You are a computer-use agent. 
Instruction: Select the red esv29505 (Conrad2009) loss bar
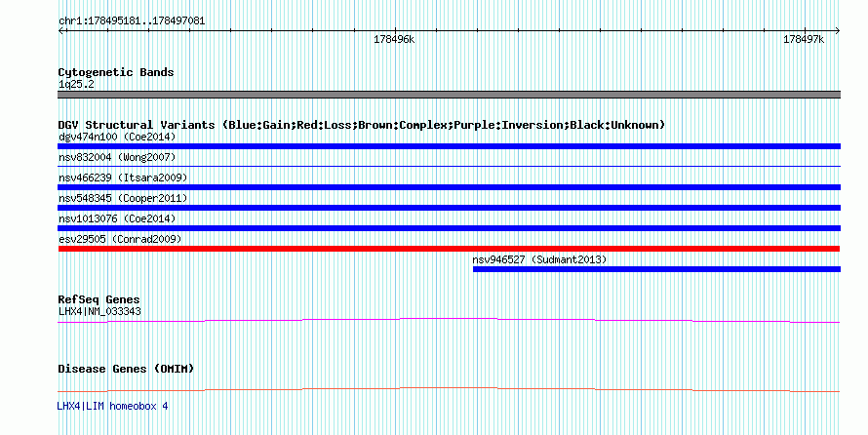(x=449, y=249)
